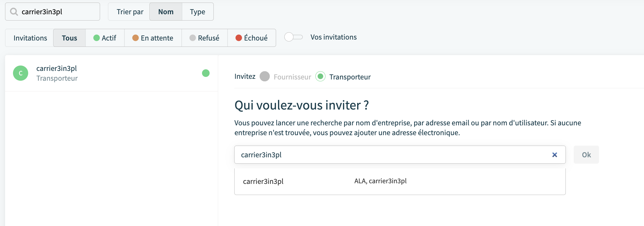Image resolution: width=644 pixels, height=226 pixels.
Task: Pick carrier3in3pl suggestion from the dropdown results
Action: 400,181
